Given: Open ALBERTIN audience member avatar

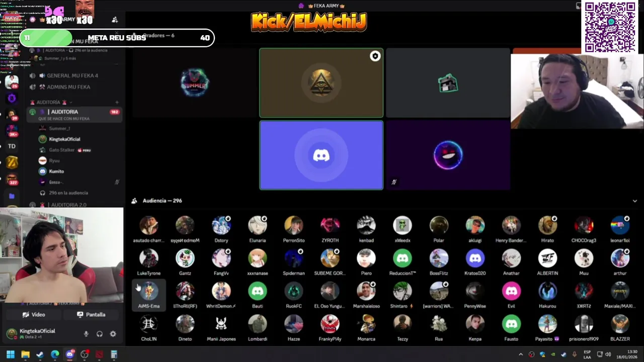Looking at the screenshot, I should 547,258.
